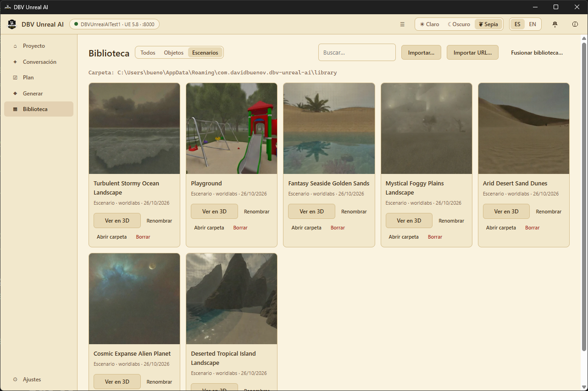Image resolution: width=588 pixels, height=391 pixels.
Task: Open the Plan page from the sidebar
Action: coord(39,78)
